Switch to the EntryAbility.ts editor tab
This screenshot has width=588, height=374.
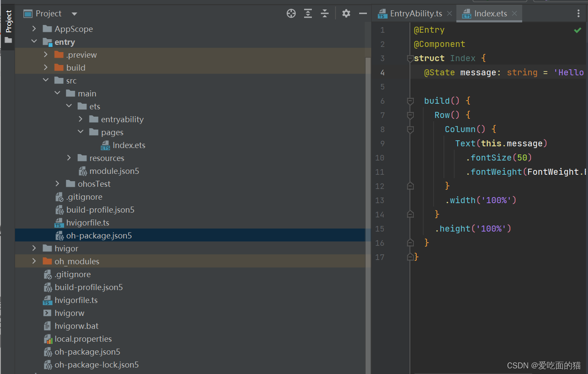tap(416, 13)
